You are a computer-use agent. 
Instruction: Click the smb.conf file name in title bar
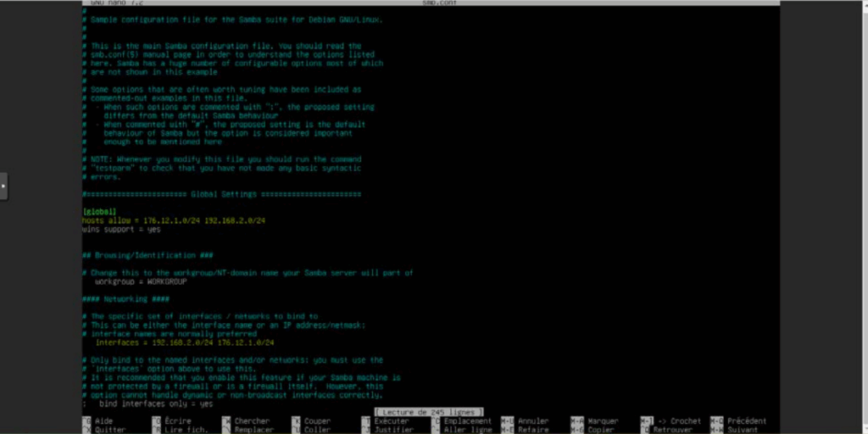tap(438, 3)
